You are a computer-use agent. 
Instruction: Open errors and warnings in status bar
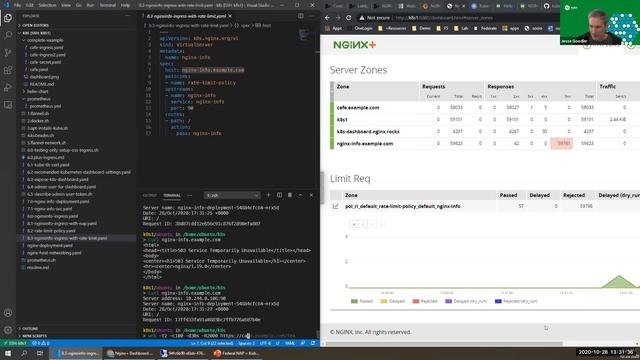(40, 343)
